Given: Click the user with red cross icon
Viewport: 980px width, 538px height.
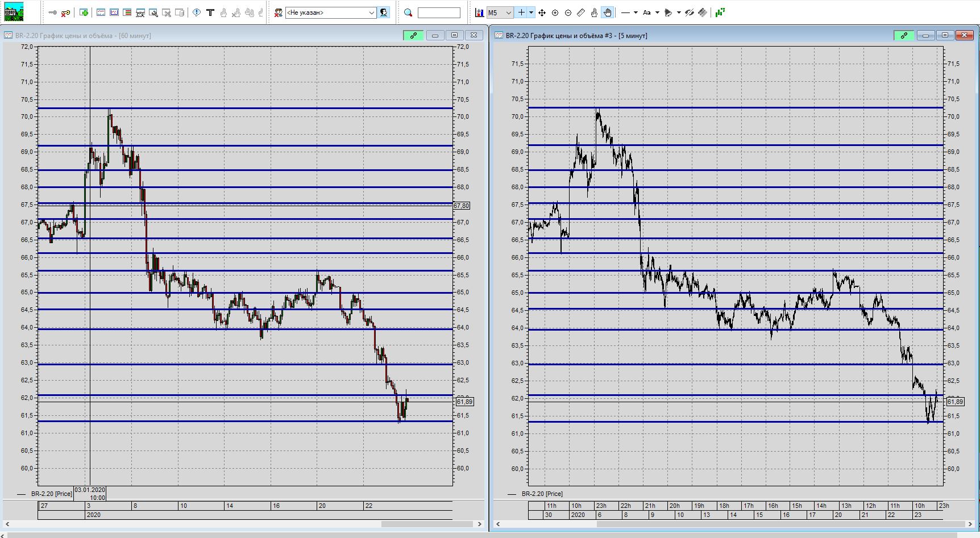Looking at the screenshot, I should 279,12.
